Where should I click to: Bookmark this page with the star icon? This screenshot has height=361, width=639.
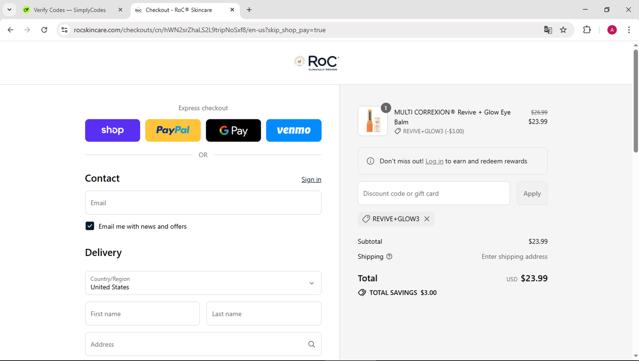[x=563, y=30]
